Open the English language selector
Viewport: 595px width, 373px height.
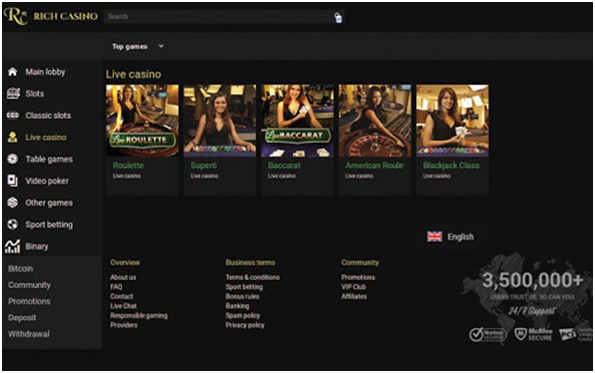click(450, 237)
